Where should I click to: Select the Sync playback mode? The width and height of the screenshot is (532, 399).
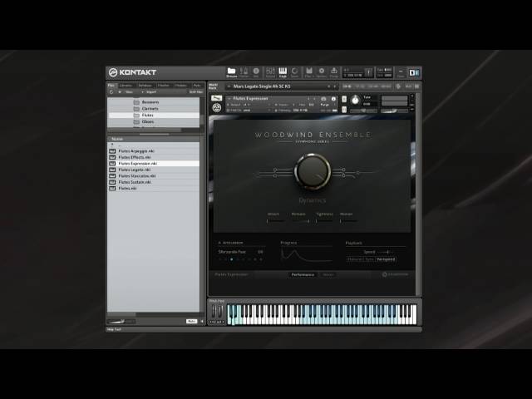point(369,259)
